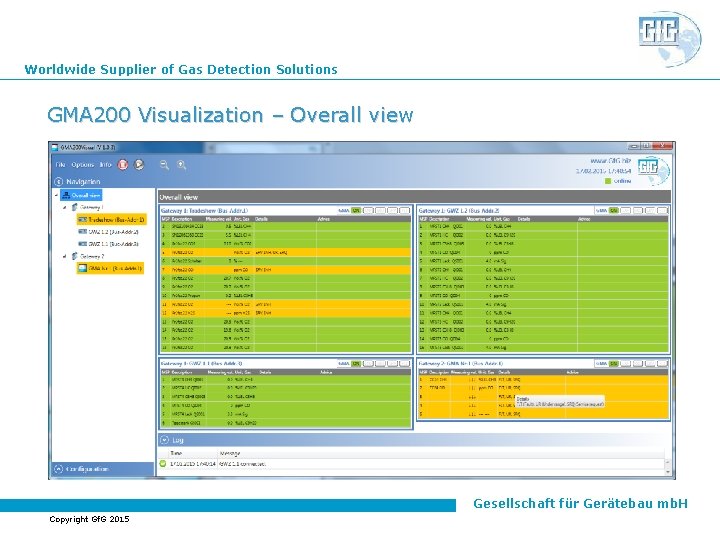Click the GfG logo in the application header

[653, 170]
